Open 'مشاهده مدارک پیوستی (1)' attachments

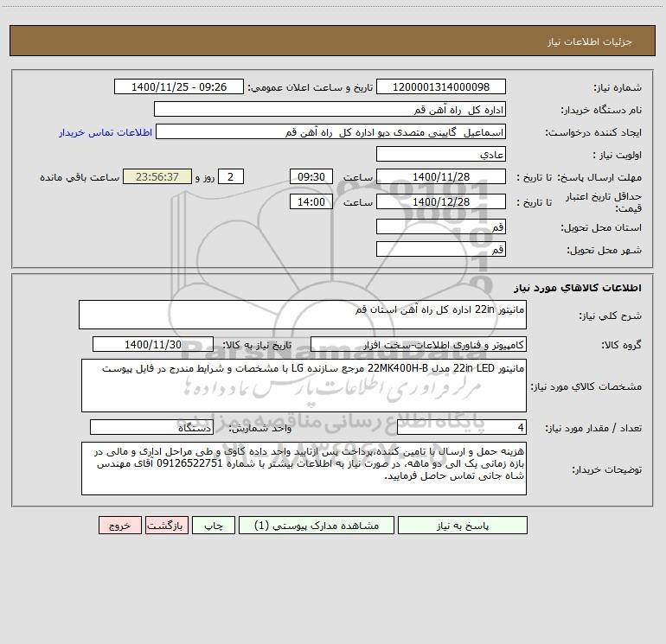tap(317, 526)
